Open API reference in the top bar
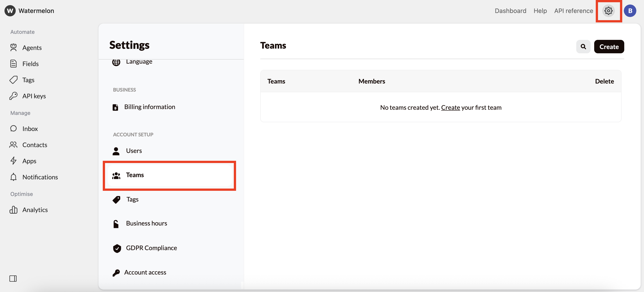The height and width of the screenshot is (292, 644). click(573, 11)
